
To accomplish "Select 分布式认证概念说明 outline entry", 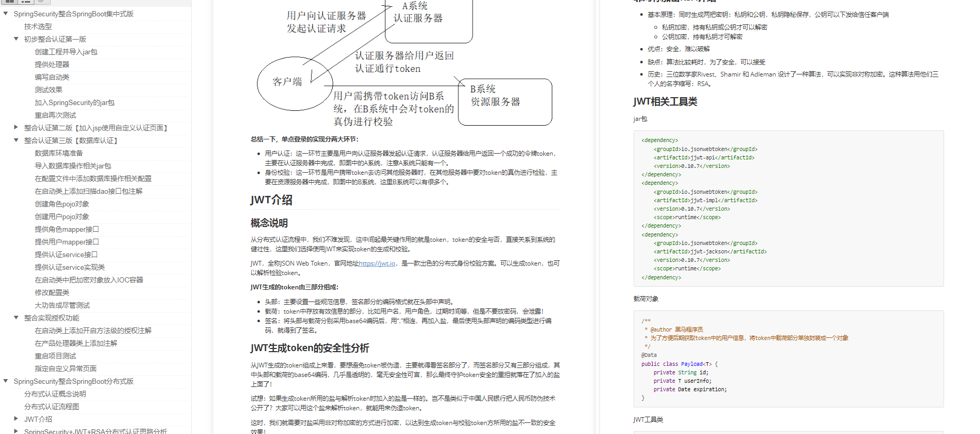I will [x=55, y=394].
